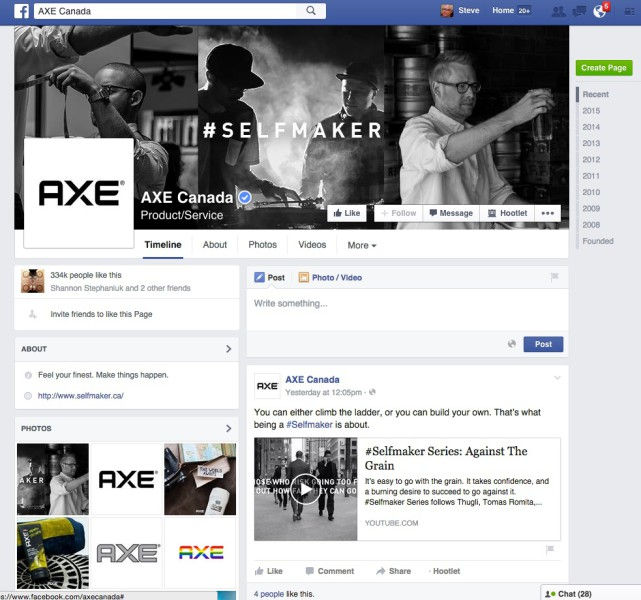This screenshot has height=600, width=641.
Task: Click Hootlet under the post
Action: 446,571
